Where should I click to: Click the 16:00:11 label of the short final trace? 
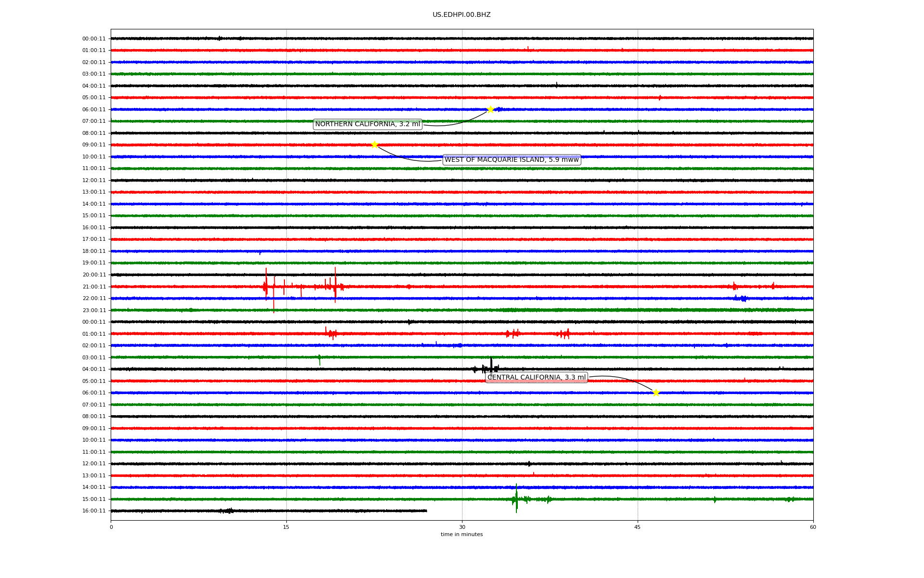point(94,511)
